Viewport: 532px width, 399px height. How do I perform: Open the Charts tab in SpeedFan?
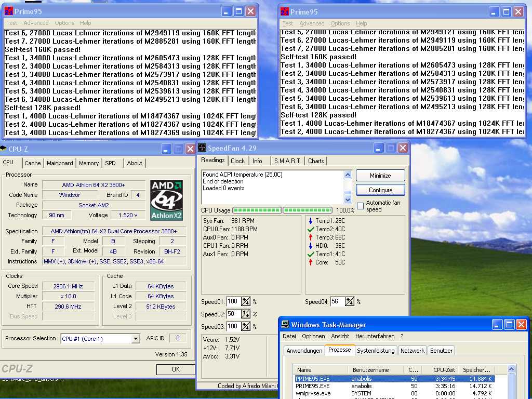pos(316,161)
